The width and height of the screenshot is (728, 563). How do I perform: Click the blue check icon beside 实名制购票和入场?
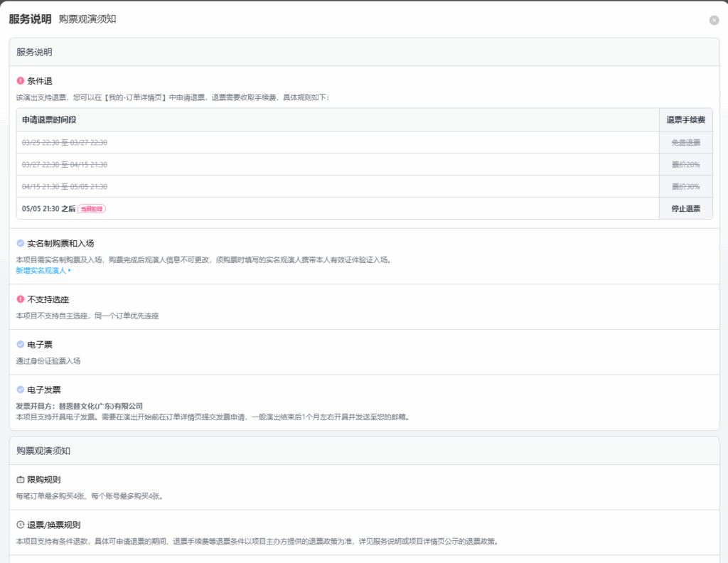point(20,243)
